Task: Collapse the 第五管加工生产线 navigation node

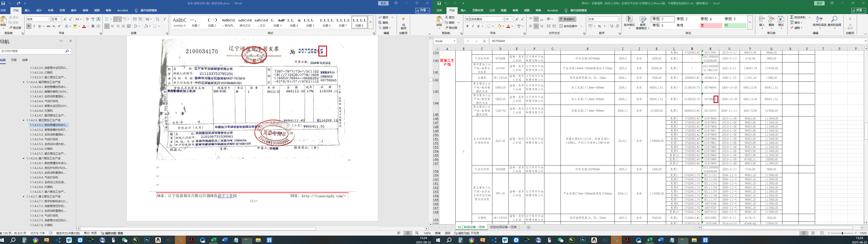Action: pos(24,120)
